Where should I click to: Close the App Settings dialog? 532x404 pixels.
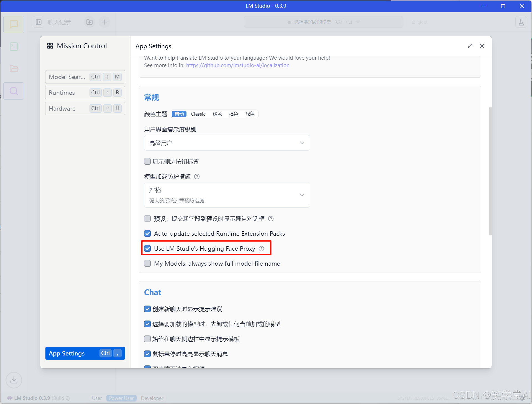click(482, 46)
